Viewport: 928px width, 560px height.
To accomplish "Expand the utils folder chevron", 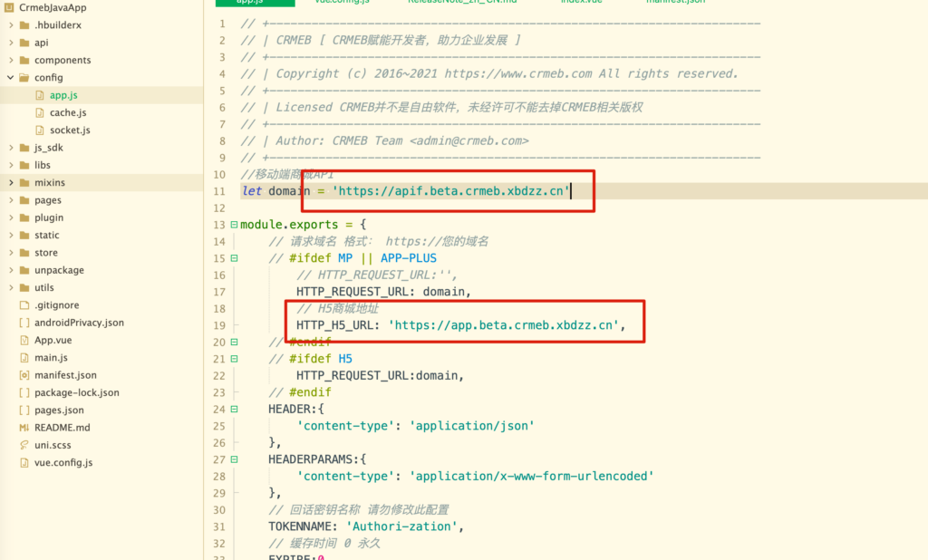I will tap(11, 287).
